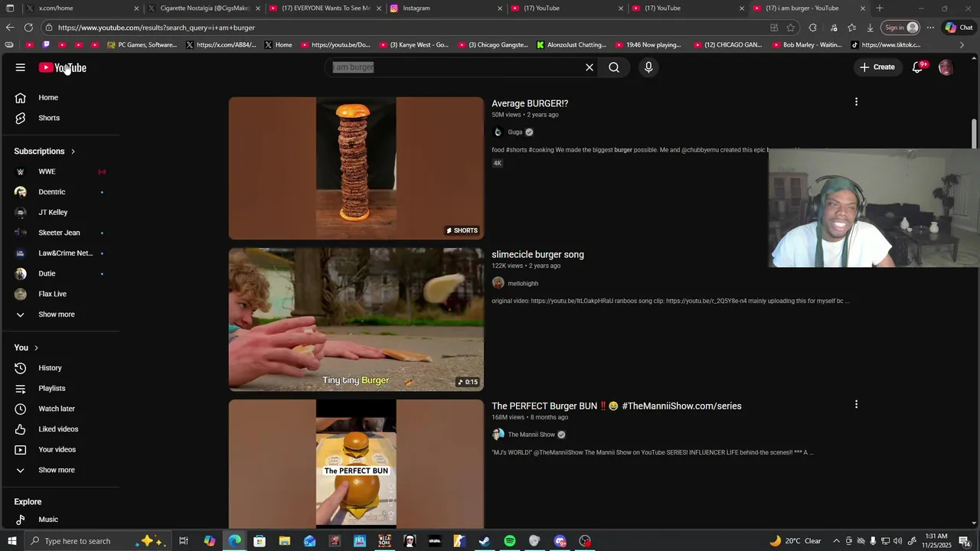Open Music under Explore
This screenshot has height=551, width=980.
48,520
